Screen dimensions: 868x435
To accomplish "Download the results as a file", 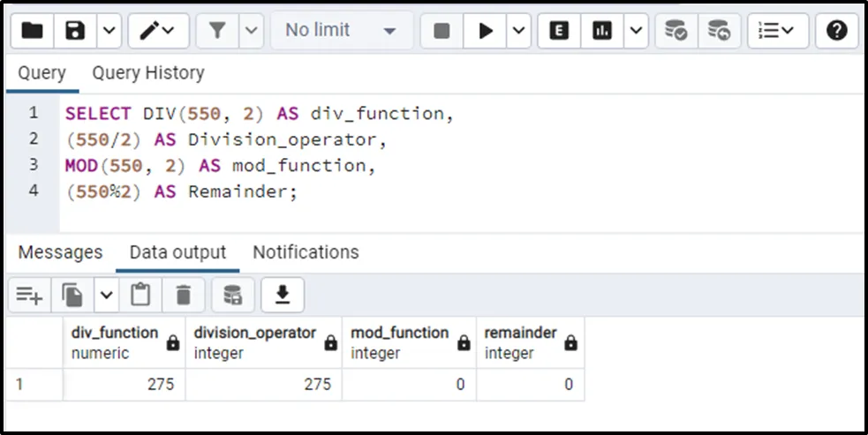I will 283,295.
